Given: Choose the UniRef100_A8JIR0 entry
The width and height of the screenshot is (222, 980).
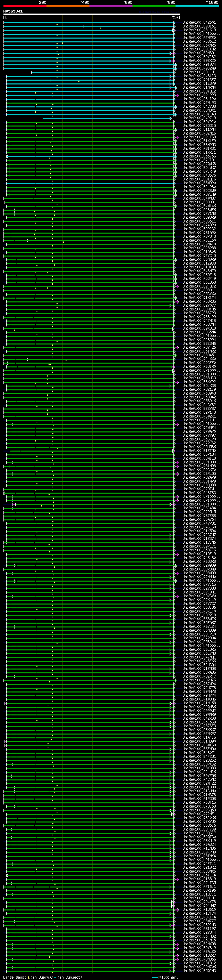Looking at the screenshot, I should point(199,99).
